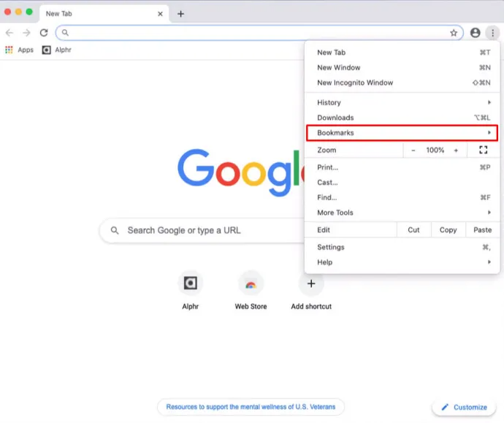Screen dimensions: 504x423
Task: Click Copy in the Edit row
Action: point(448,230)
